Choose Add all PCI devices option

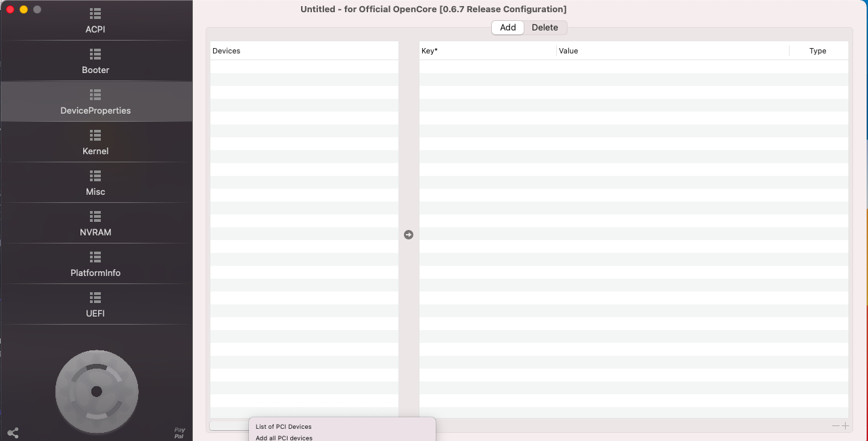tap(284, 438)
